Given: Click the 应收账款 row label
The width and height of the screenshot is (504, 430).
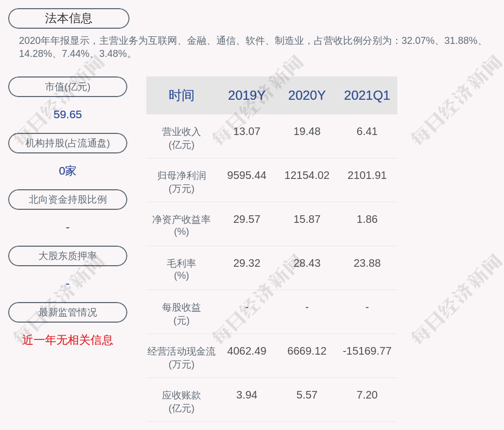Looking at the screenshot, I should coord(181,401).
